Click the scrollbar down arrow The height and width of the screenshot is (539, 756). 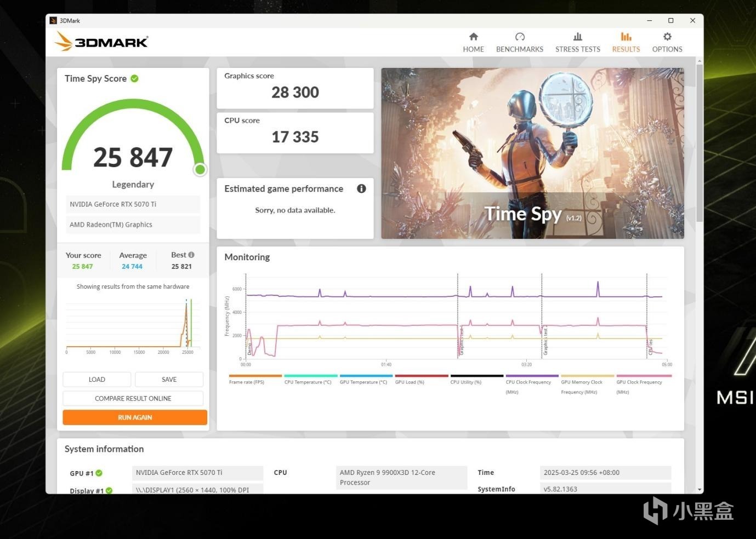pos(700,489)
